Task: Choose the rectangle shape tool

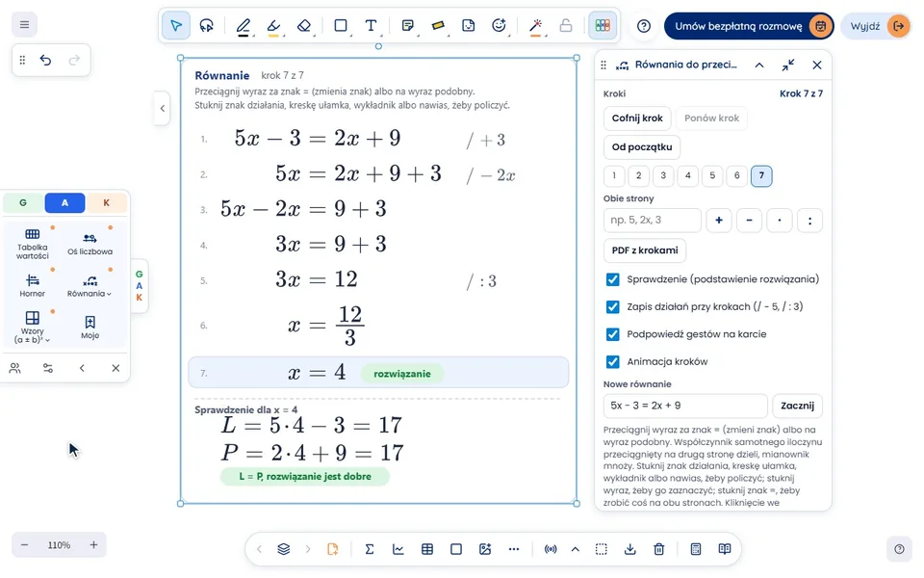Action: tap(341, 25)
